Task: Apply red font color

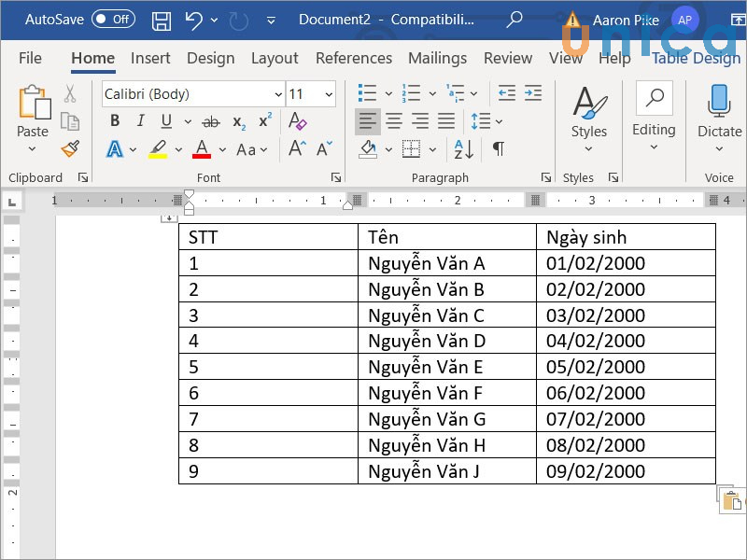Action: point(202,149)
